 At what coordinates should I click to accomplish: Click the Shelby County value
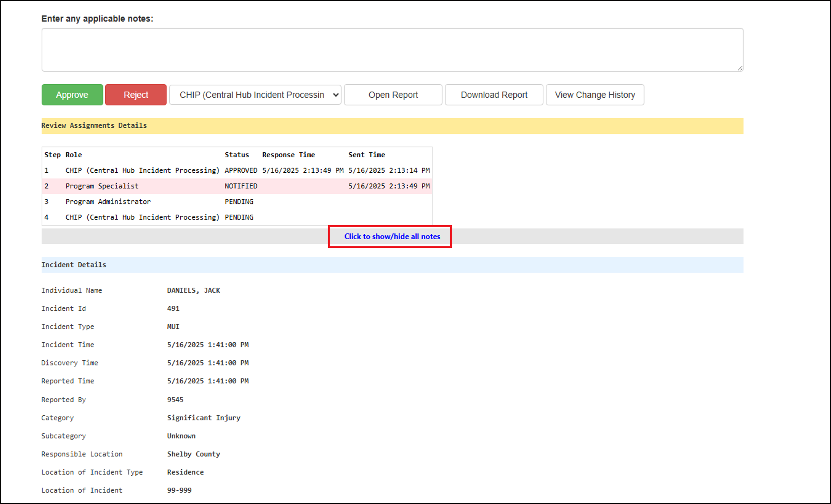pyautogui.click(x=194, y=454)
